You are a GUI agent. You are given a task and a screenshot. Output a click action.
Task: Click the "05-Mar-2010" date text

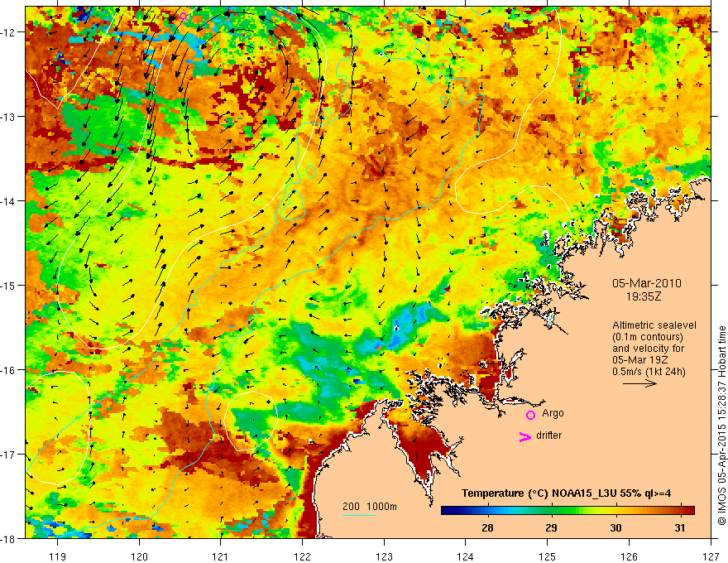pyautogui.click(x=647, y=283)
